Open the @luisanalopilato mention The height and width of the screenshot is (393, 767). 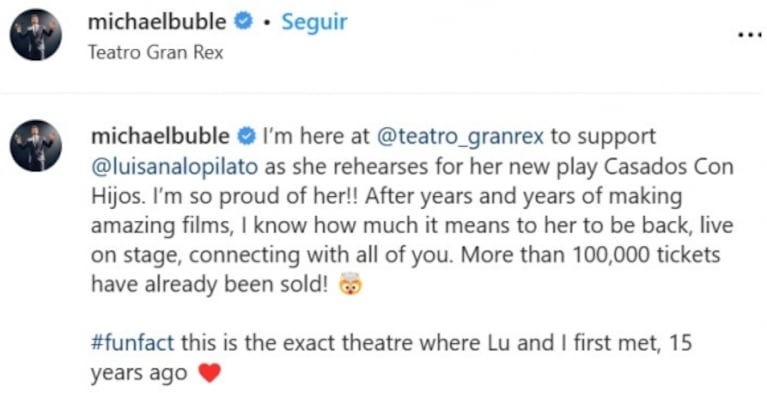pos(175,167)
